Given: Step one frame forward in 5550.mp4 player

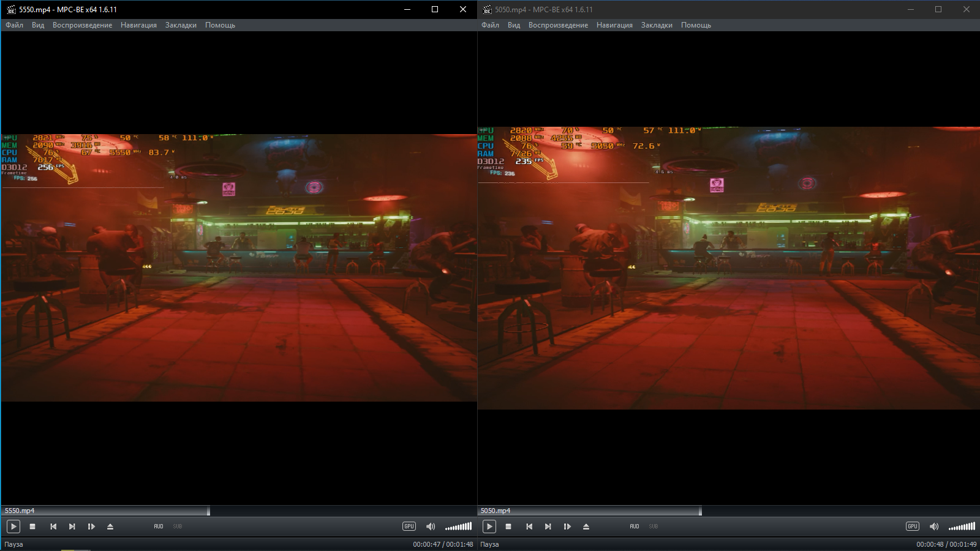Looking at the screenshot, I should [91, 527].
